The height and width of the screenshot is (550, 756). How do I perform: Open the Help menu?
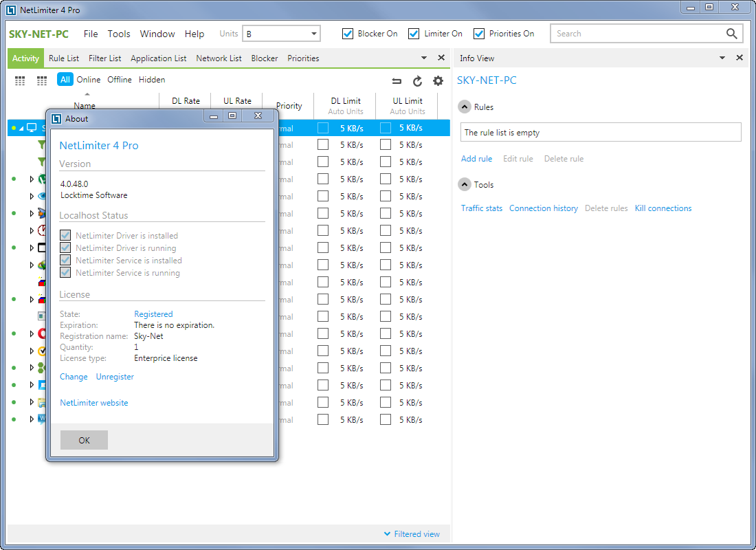pos(194,34)
